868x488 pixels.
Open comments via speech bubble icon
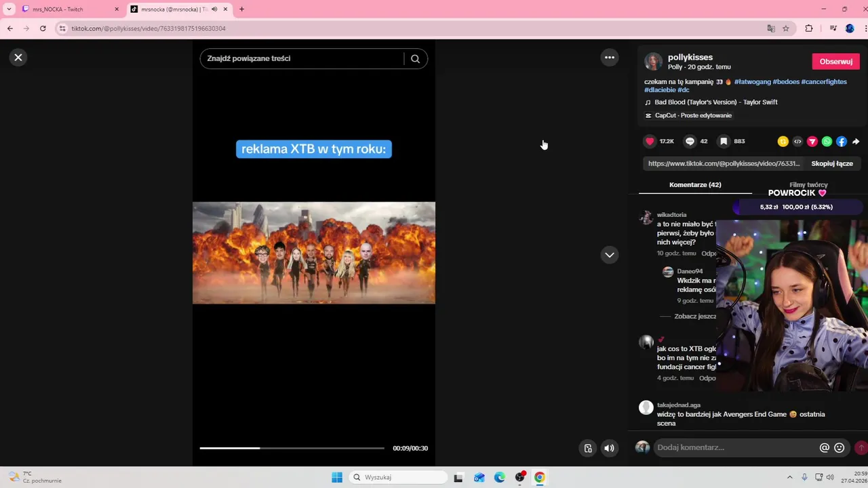(x=690, y=141)
